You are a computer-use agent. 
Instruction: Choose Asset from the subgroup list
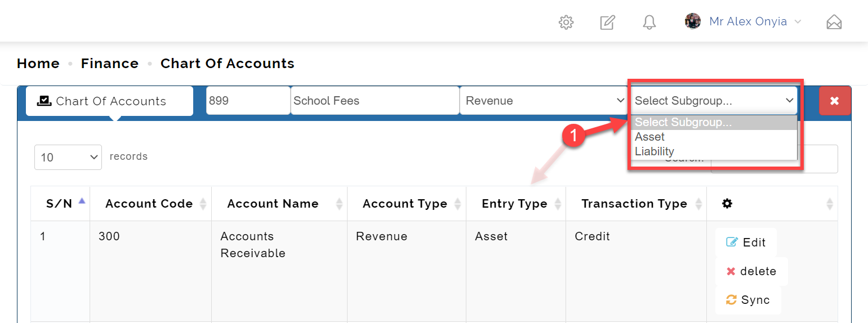[714, 137]
